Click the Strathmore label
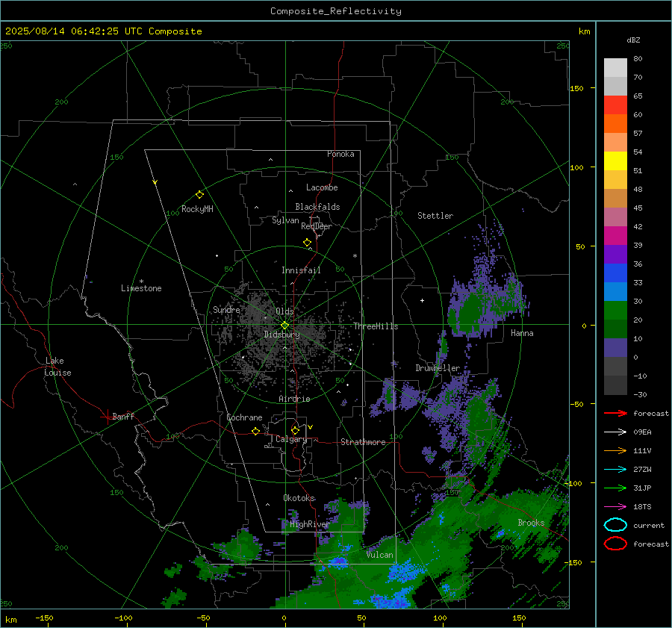Image resolution: width=672 pixels, height=628 pixels. pos(363,442)
